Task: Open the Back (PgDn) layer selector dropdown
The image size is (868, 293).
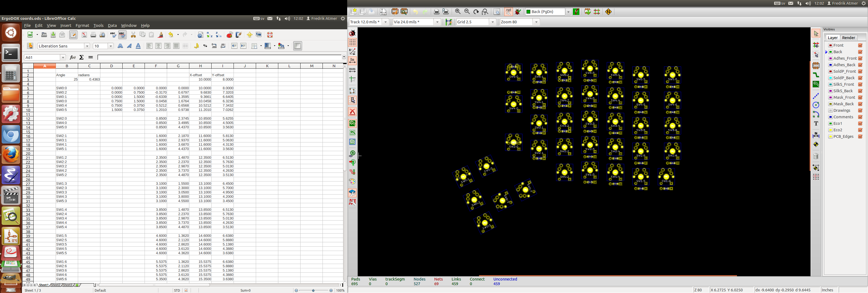Action: click(x=569, y=11)
